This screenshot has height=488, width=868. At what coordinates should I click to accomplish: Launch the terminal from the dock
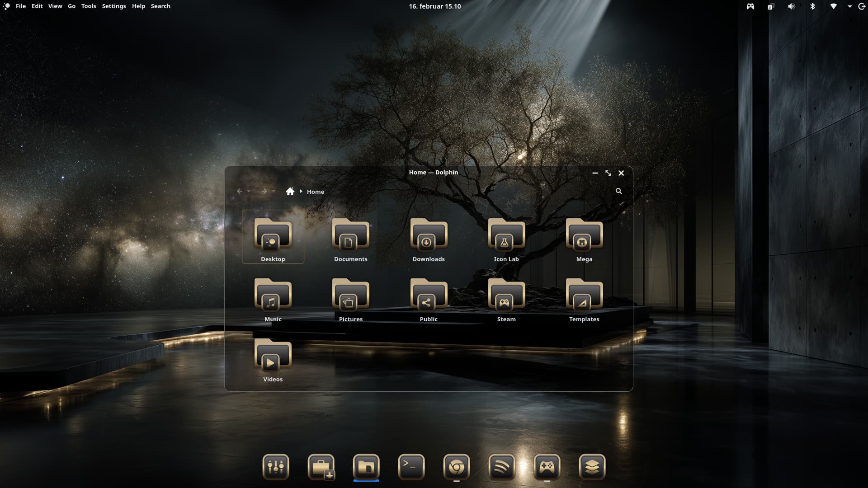[411, 466]
